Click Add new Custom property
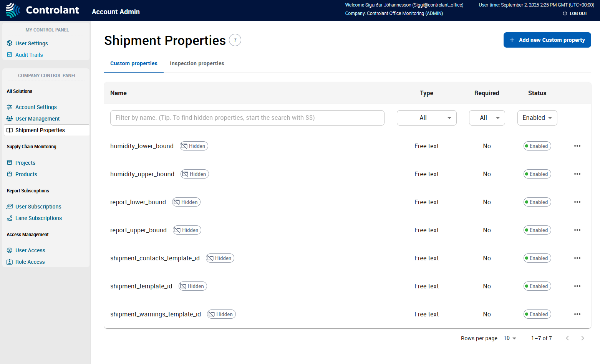This screenshot has height=364, width=600. [547, 40]
